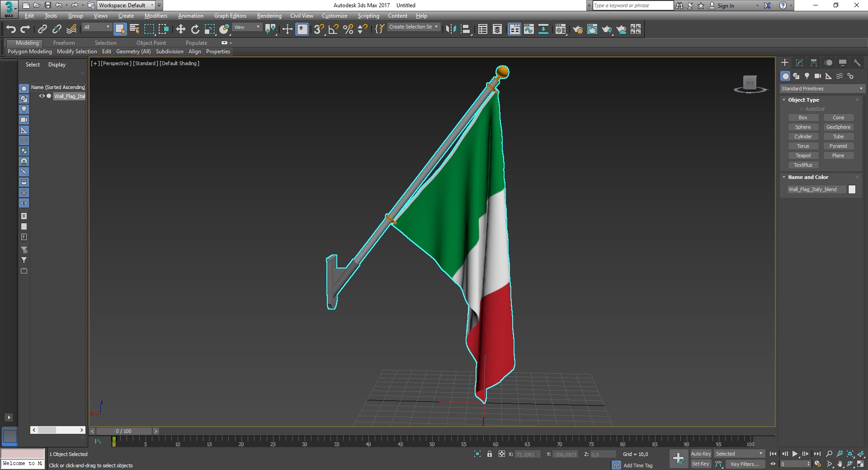Click the Bind to Space Warp icon

click(x=71, y=29)
